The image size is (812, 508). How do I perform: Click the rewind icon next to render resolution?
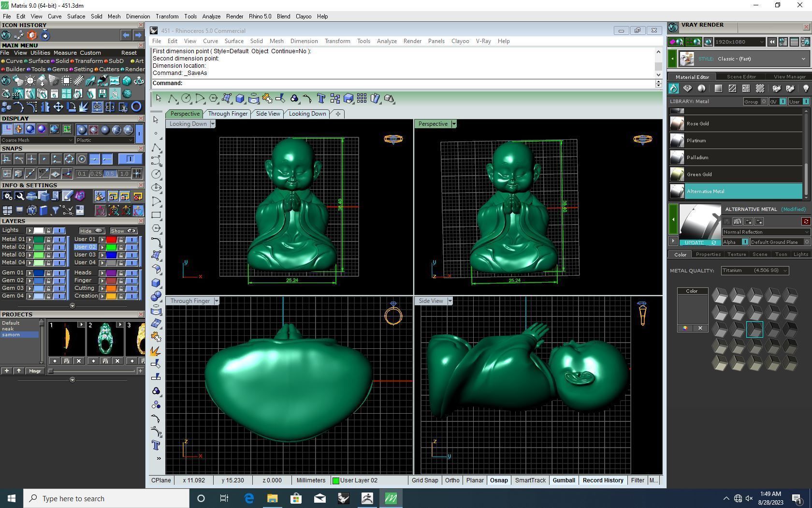click(x=772, y=42)
